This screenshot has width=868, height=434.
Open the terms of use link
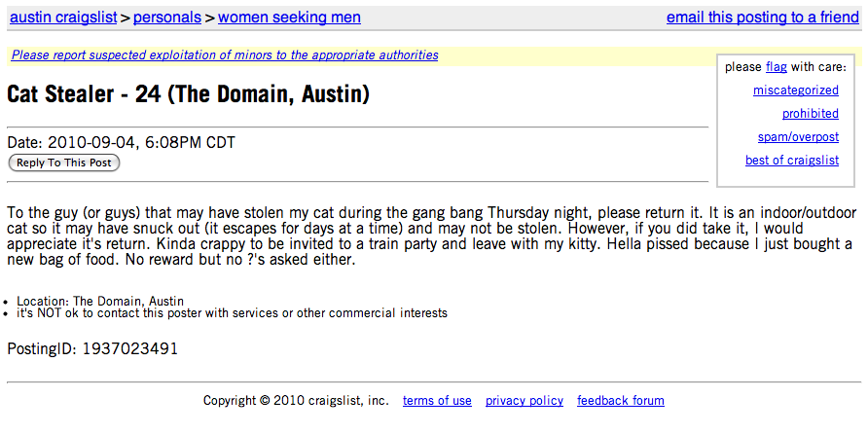coord(437,400)
